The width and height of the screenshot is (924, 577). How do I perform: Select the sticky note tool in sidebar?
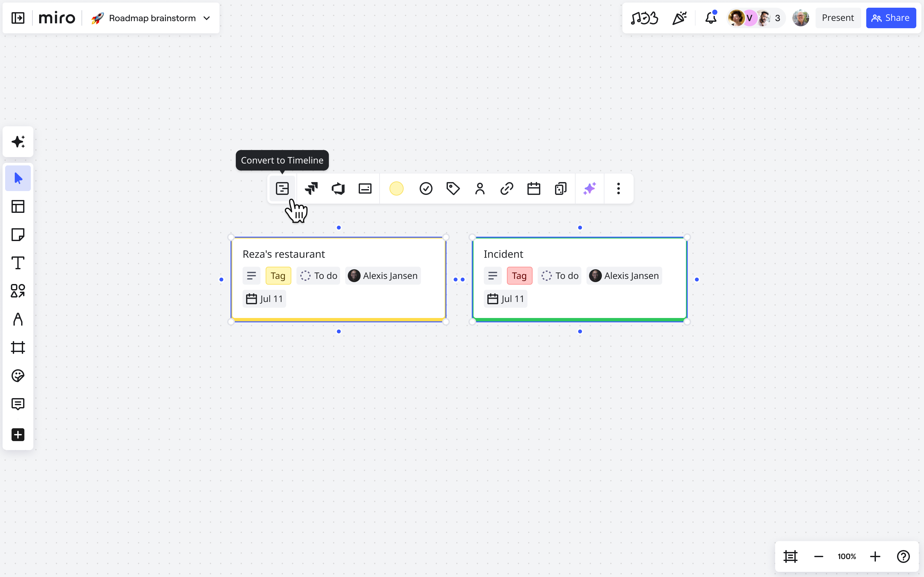pyautogui.click(x=18, y=235)
